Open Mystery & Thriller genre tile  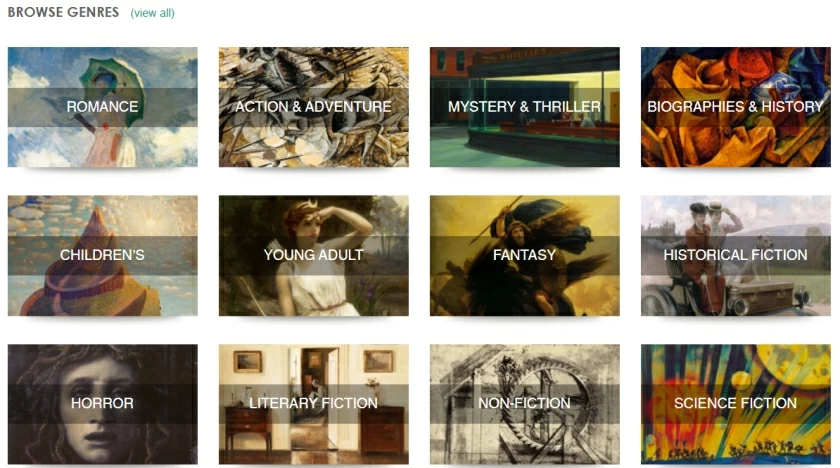click(524, 107)
